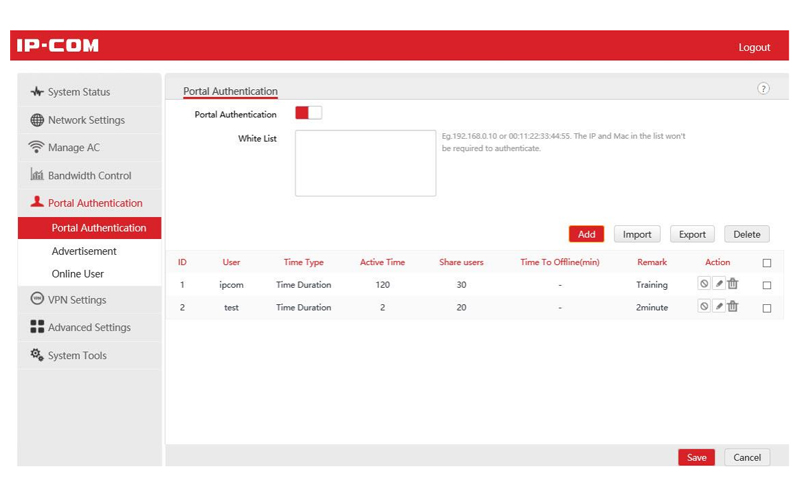Check the checkbox for ipcom row
The width and height of the screenshot is (800, 500).
(x=766, y=285)
